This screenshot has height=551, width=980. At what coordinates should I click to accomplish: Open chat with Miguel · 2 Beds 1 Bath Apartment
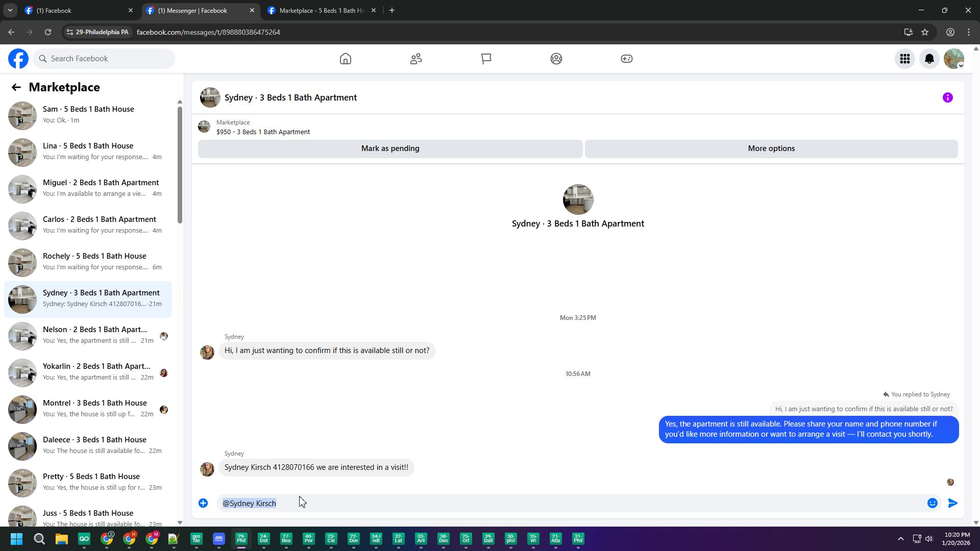click(x=88, y=189)
